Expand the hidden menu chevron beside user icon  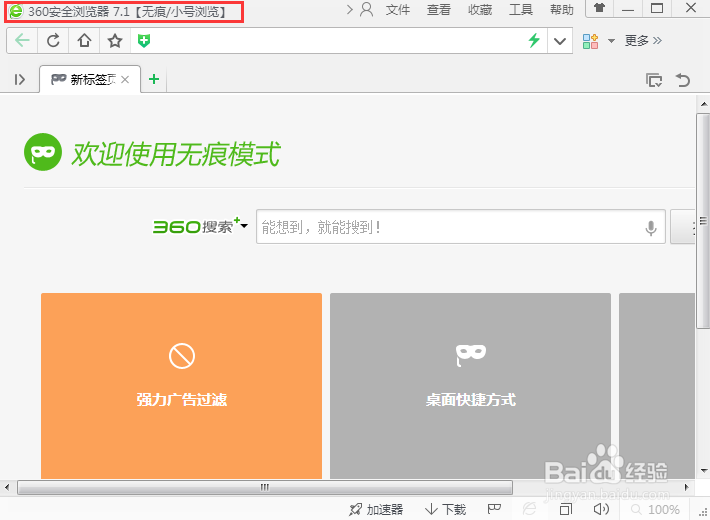pyautogui.click(x=350, y=9)
